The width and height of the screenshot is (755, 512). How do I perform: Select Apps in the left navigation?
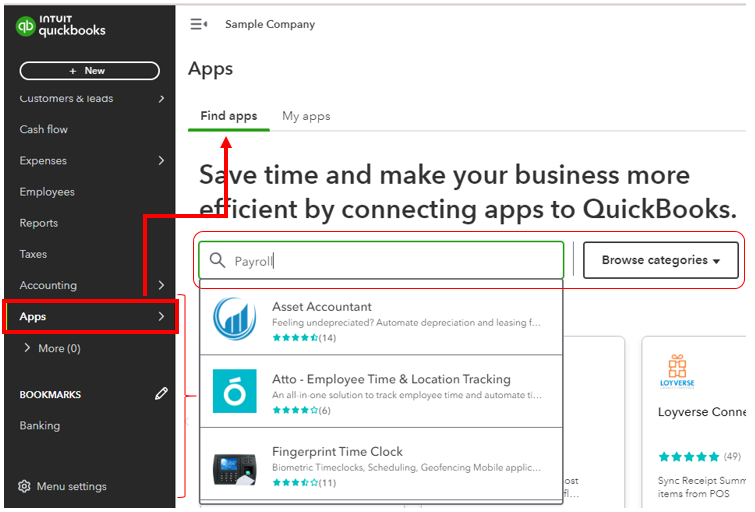tap(91, 316)
